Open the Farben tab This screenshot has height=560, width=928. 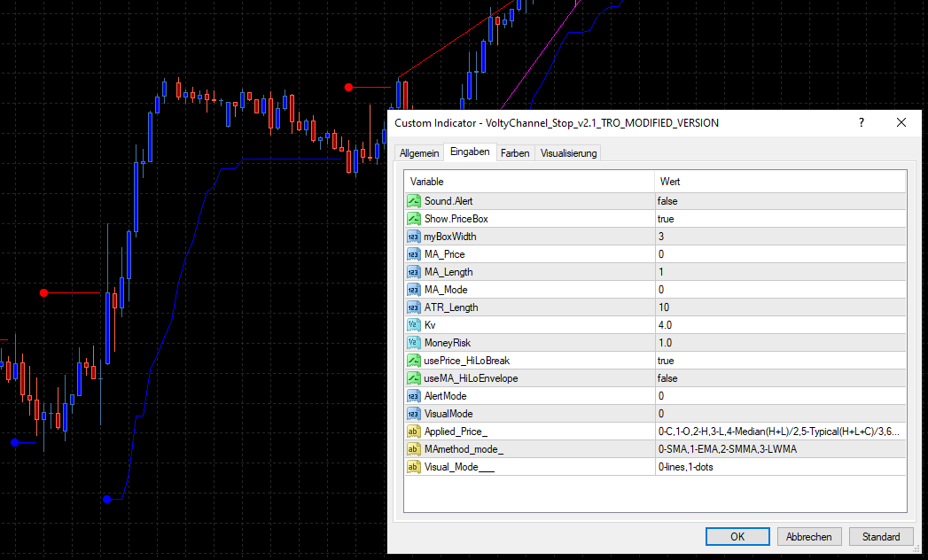(x=515, y=153)
